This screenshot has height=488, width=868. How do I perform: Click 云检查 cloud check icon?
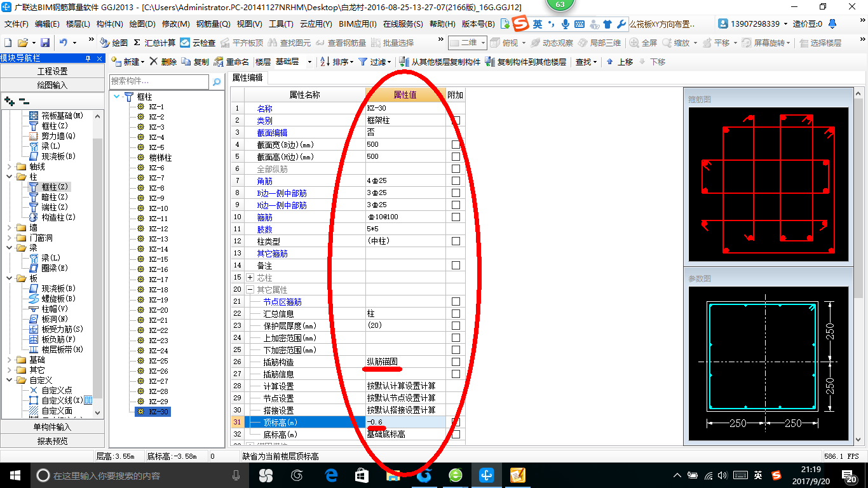[198, 43]
